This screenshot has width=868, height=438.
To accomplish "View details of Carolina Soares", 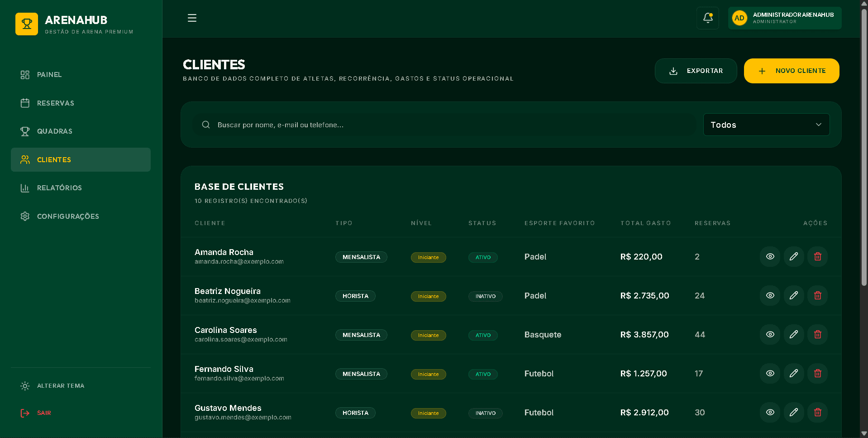I will (x=770, y=335).
